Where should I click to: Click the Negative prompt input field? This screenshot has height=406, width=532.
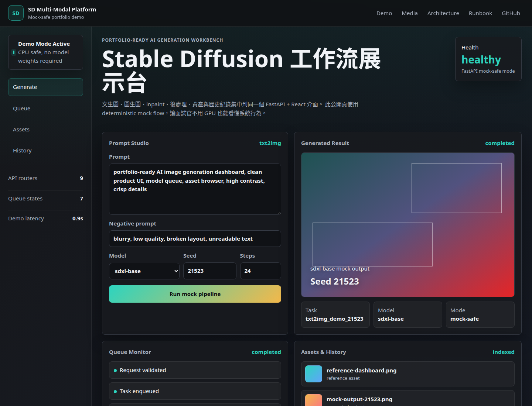coord(195,239)
